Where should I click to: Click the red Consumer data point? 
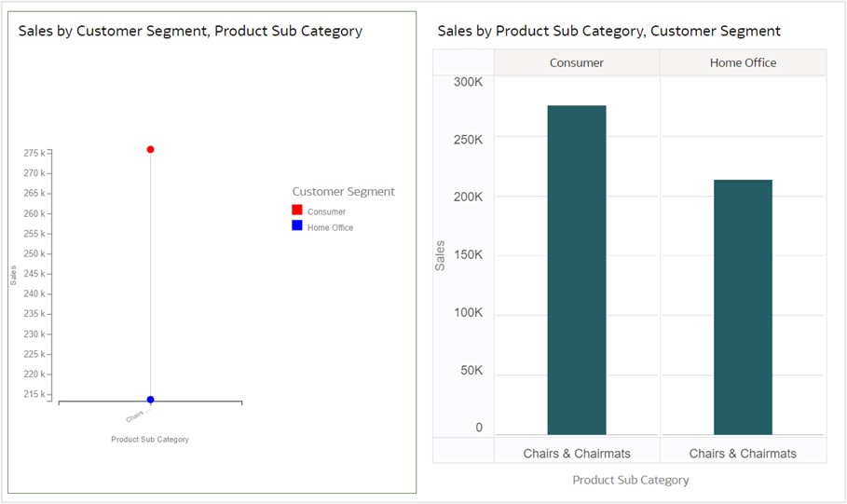point(150,149)
